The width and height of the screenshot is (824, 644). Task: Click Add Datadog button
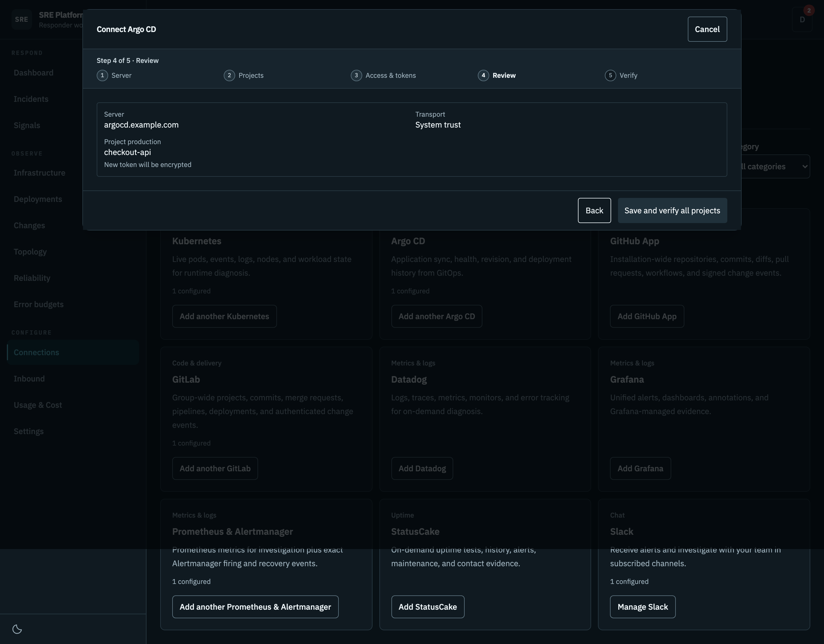click(422, 469)
